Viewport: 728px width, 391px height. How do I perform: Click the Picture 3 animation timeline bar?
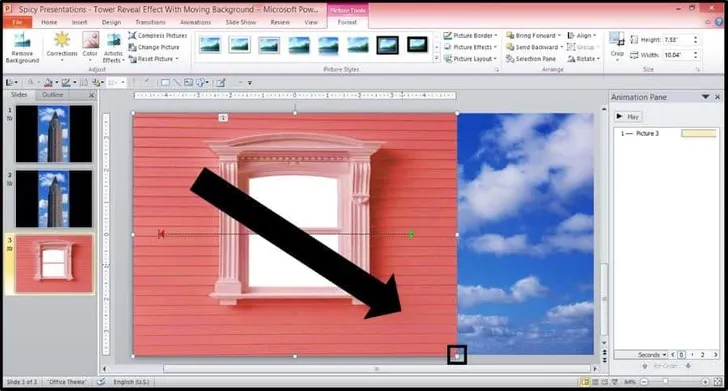click(699, 133)
